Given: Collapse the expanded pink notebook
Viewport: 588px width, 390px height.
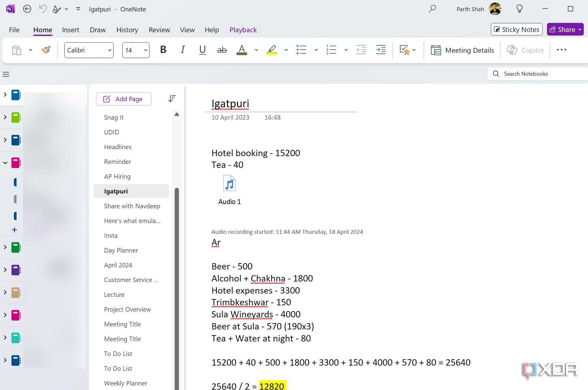Looking at the screenshot, I should pyautogui.click(x=5, y=163).
